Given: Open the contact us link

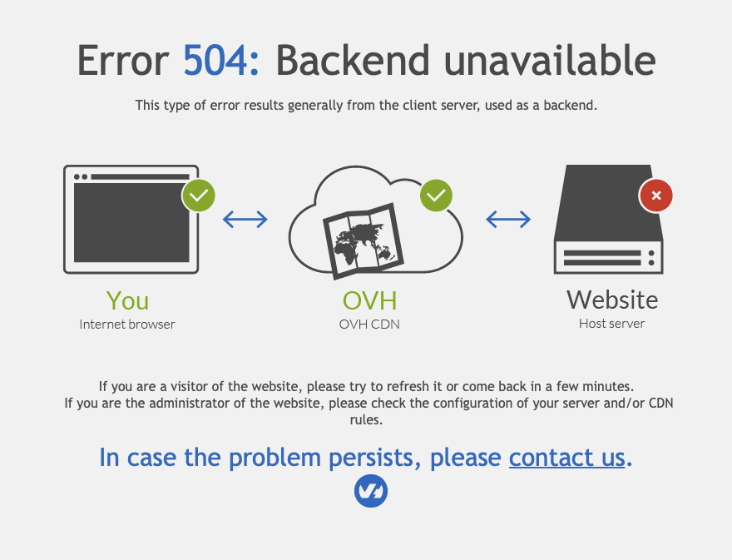Looking at the screenshot, I should 566,457.
